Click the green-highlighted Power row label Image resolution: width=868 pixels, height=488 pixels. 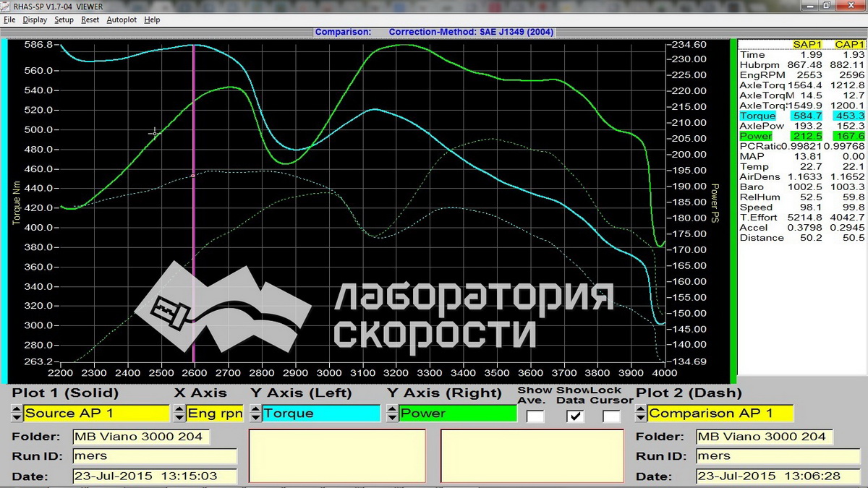coord(757,136)
